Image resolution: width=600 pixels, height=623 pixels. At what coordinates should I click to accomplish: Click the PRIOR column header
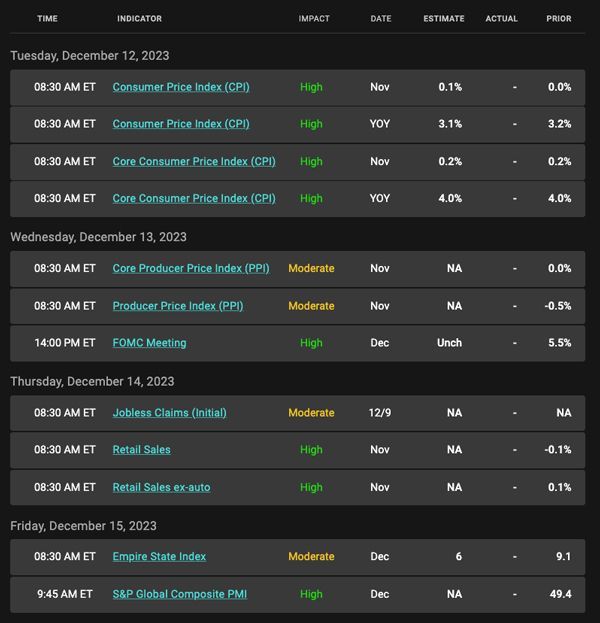(559, 19)
